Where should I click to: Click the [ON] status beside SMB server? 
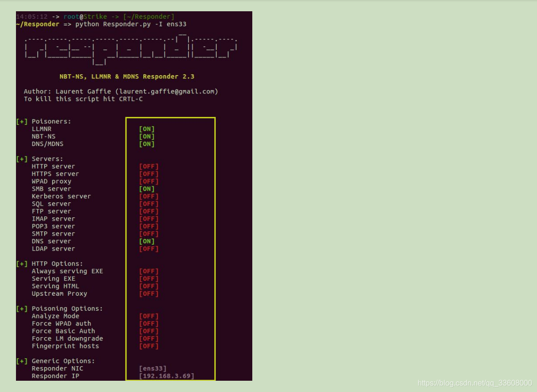coord(147,189)
